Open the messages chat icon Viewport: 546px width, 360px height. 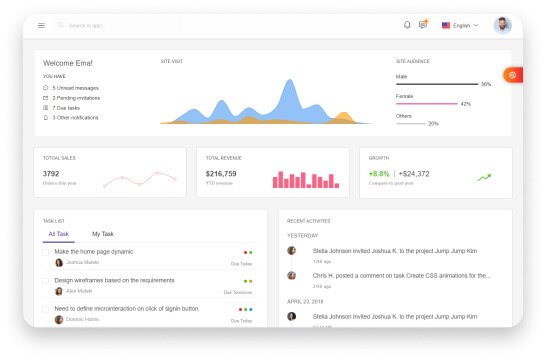pyautogui.click(x=423, y=24)
